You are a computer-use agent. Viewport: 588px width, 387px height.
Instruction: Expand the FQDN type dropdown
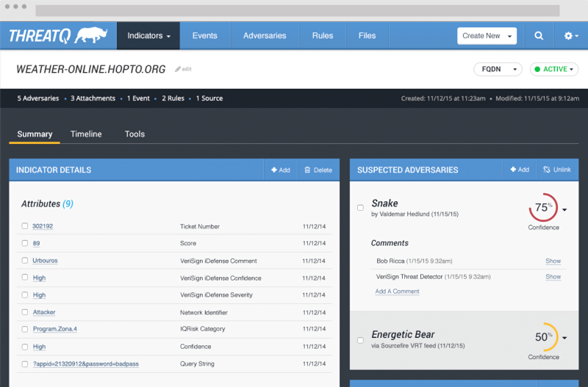pos(498,69)
